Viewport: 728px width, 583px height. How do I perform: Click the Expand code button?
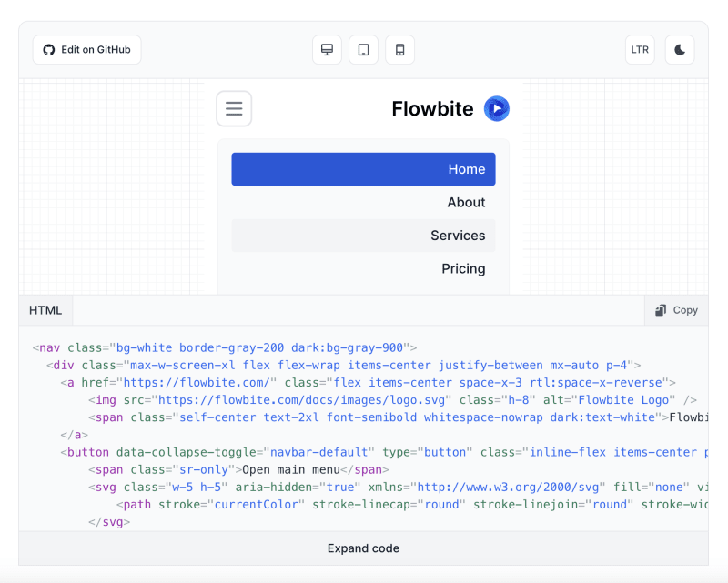click(x=363, y=548)
